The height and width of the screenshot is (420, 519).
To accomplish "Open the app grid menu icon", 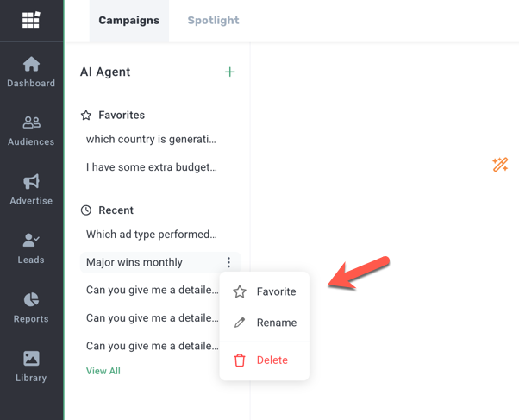I will click(x=31, y=20).
